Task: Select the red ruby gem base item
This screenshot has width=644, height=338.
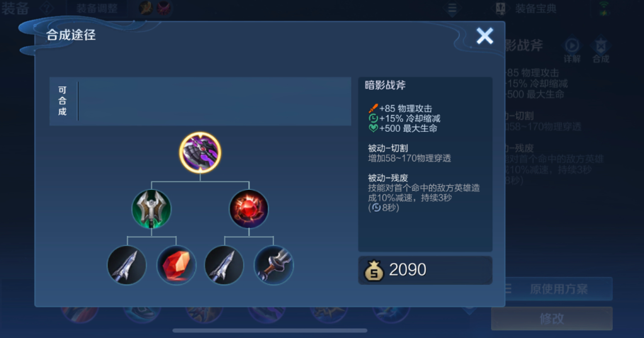Action: point(176,265)
